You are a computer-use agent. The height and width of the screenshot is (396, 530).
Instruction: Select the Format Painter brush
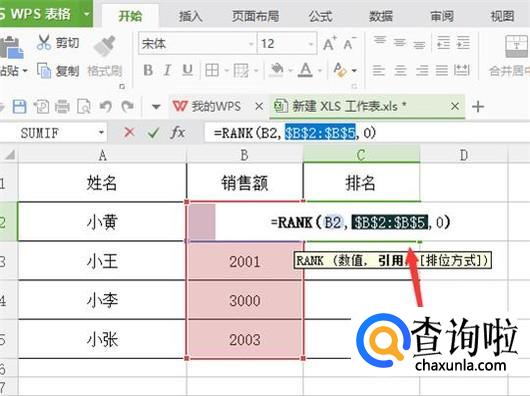pyautogui.click(x=104, y=45)
